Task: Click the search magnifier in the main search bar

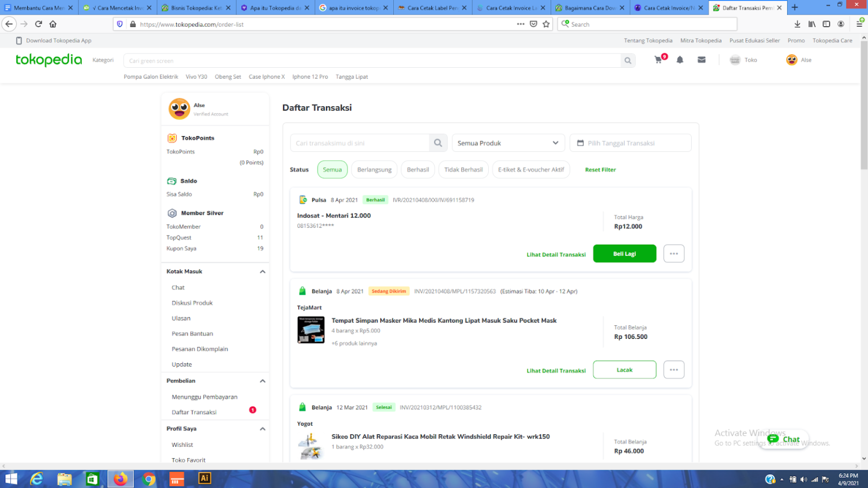Action: coord(627,60)
